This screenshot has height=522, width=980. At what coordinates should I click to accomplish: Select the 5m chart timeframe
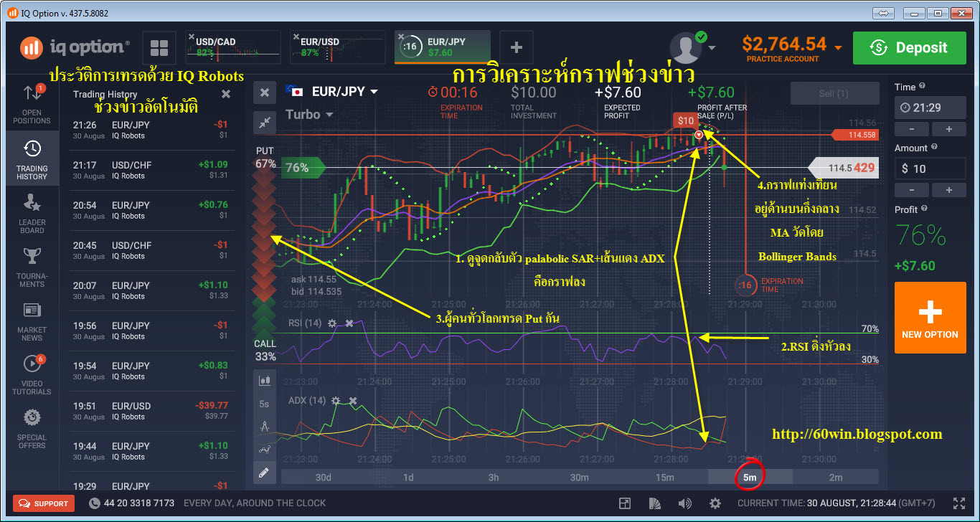click(750, 478)
